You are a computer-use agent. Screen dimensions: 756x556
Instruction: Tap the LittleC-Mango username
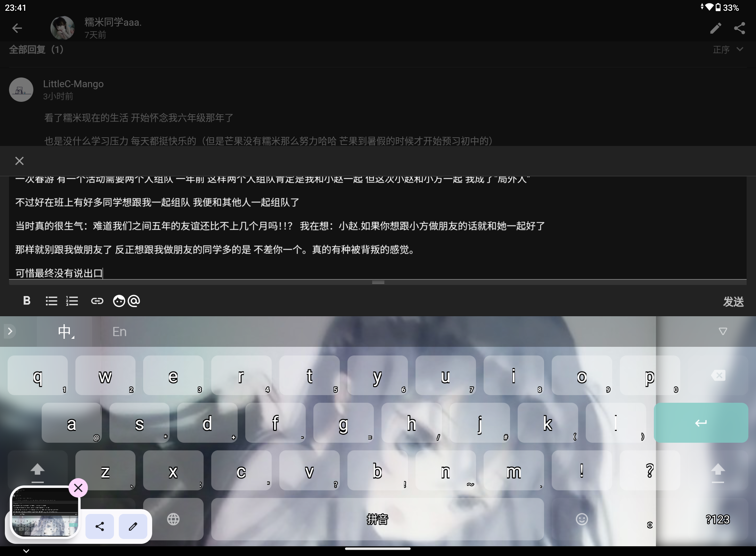click(x=73, y=84)
